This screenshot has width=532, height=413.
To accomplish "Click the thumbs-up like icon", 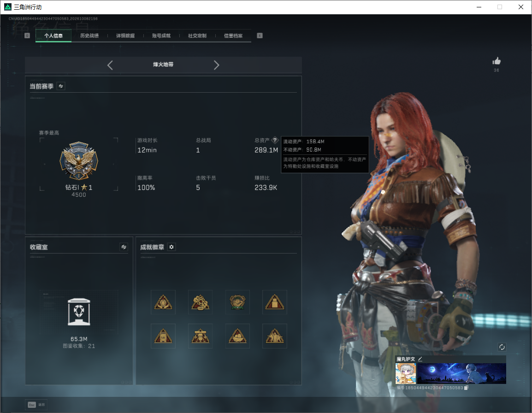I will pyautogui.click(x=497, y=61).
